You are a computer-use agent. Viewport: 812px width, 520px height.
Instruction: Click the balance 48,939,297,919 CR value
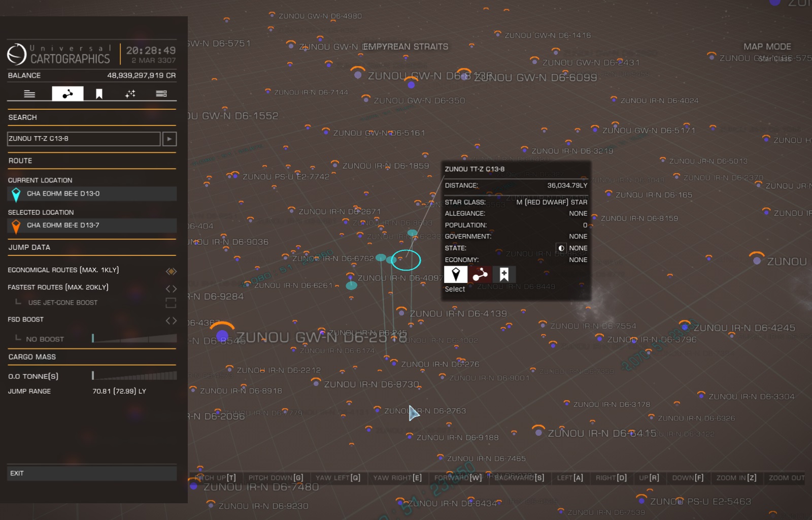pos(142,75)
